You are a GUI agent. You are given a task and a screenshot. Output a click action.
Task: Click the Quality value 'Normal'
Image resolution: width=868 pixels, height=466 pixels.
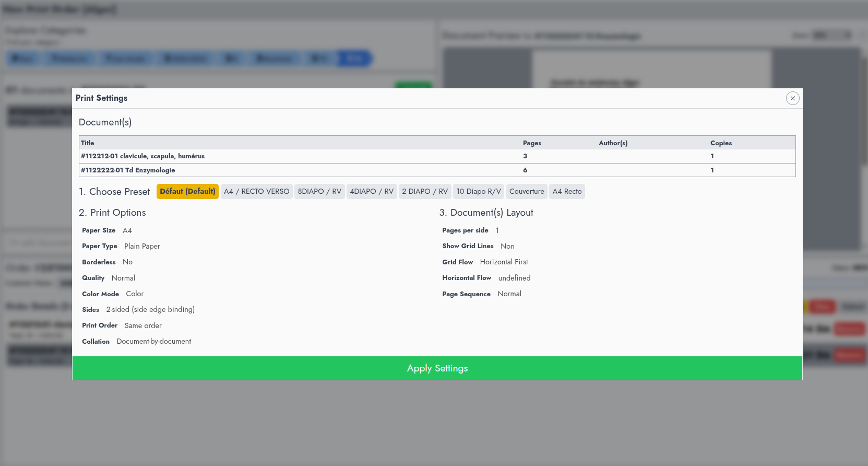point(123,278)
